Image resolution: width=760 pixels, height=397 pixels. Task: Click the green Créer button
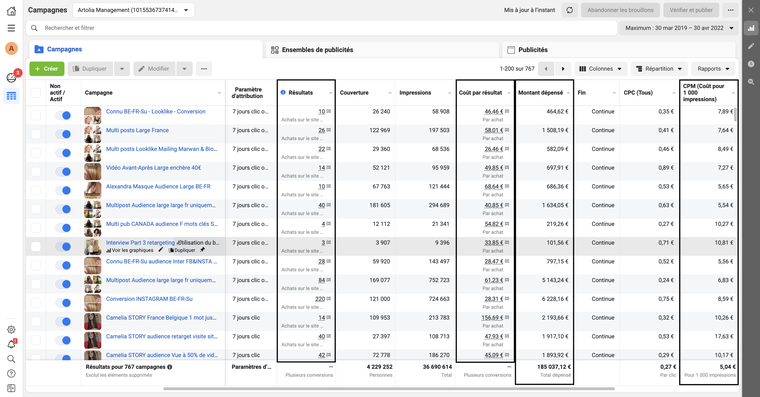[x=47, y=69]
